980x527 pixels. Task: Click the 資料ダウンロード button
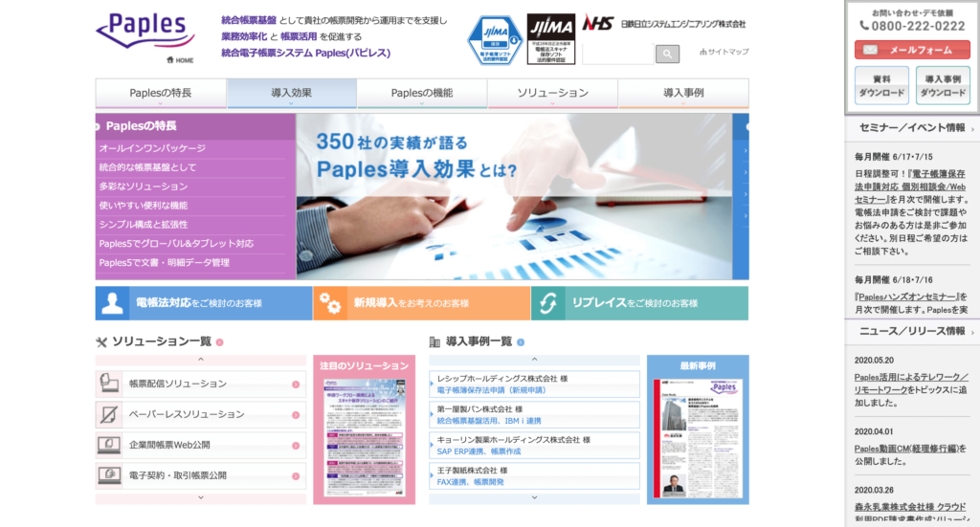[x=881, y=85]
